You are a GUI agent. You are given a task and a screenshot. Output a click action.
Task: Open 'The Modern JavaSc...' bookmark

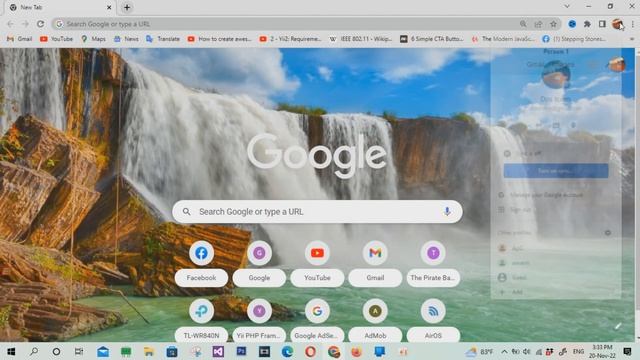[503, 39]
